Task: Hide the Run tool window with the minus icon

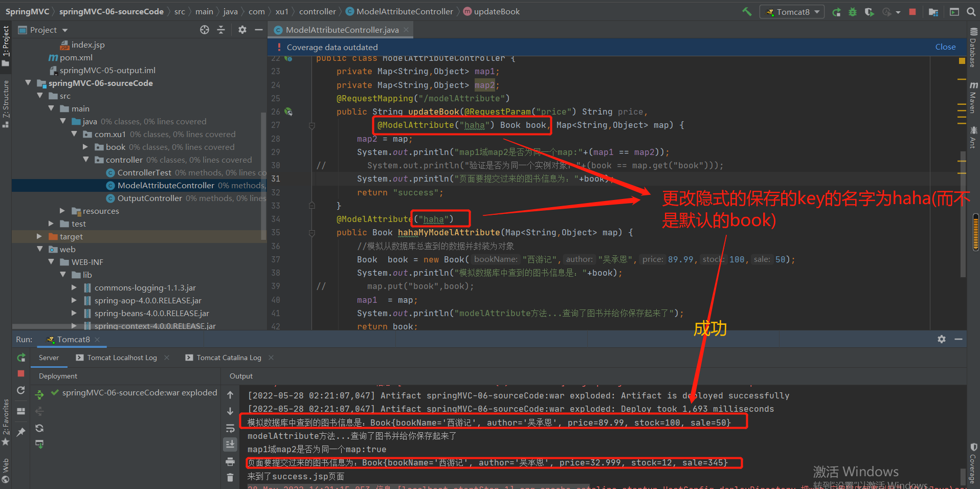Action: [x=959, y=339]
